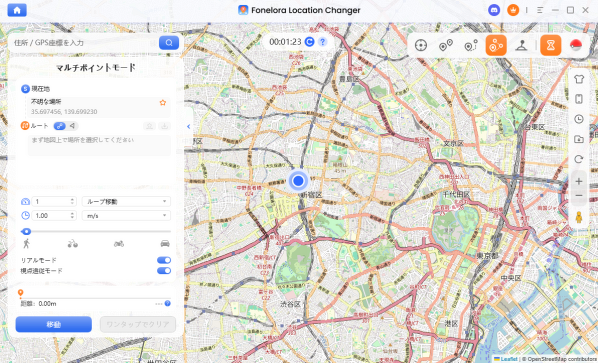Toggle the リアルモード switch
Image resolution: width=598 pixels, height=363 pixels.
(x=164, y=260)
